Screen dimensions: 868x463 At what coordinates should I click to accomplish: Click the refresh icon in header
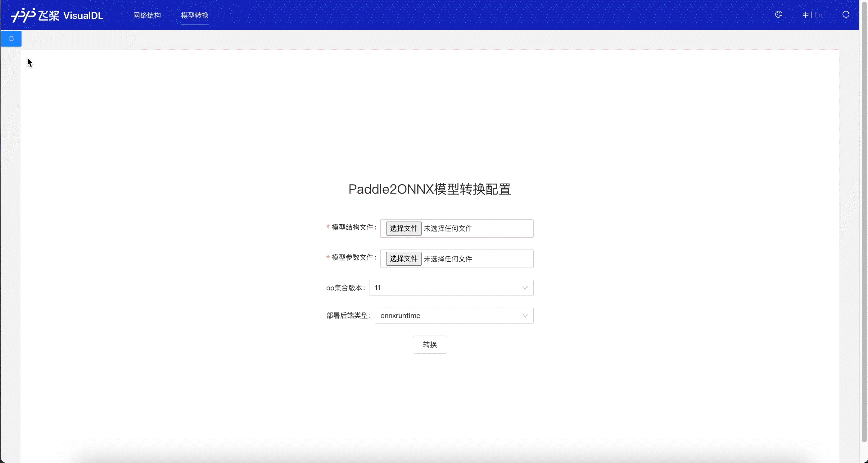846,15
